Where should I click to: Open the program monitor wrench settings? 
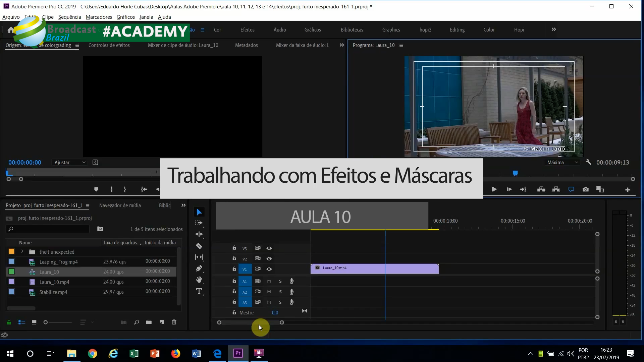click(x=588, y=162)
